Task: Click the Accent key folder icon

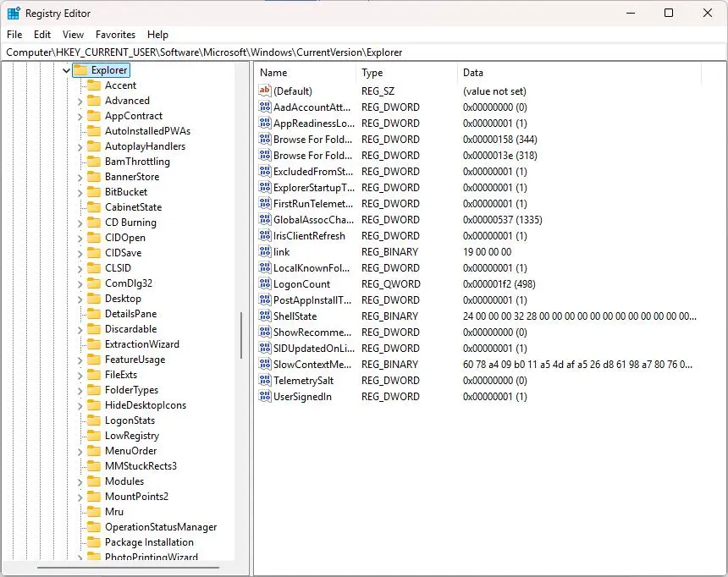Action: coord(94,85)
